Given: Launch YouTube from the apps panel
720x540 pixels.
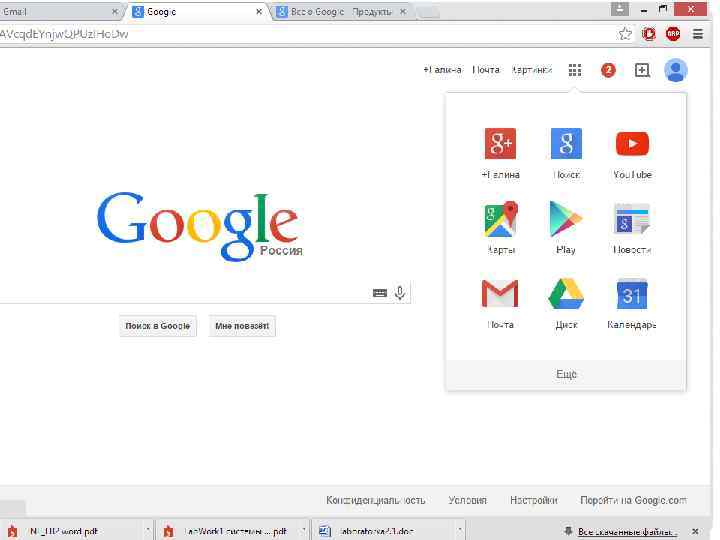Looking at the screenshot, I should coord(632,144).
